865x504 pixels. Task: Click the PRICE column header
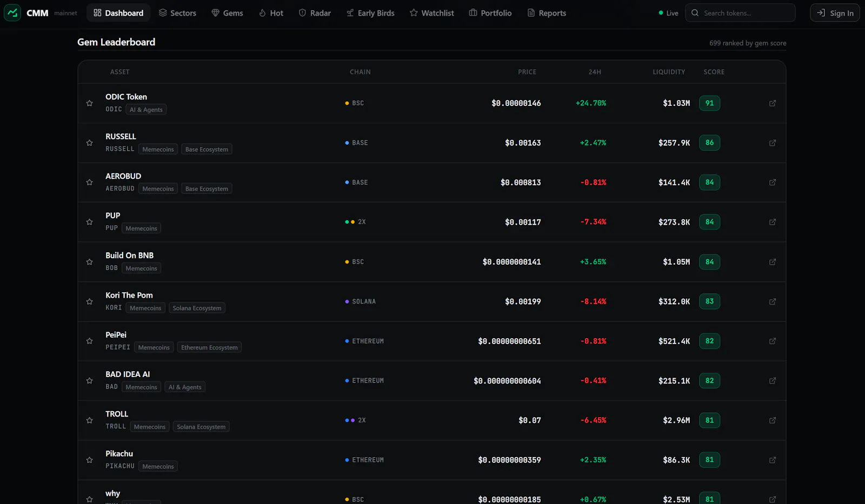pyautogui.click(x=527, y=72)
